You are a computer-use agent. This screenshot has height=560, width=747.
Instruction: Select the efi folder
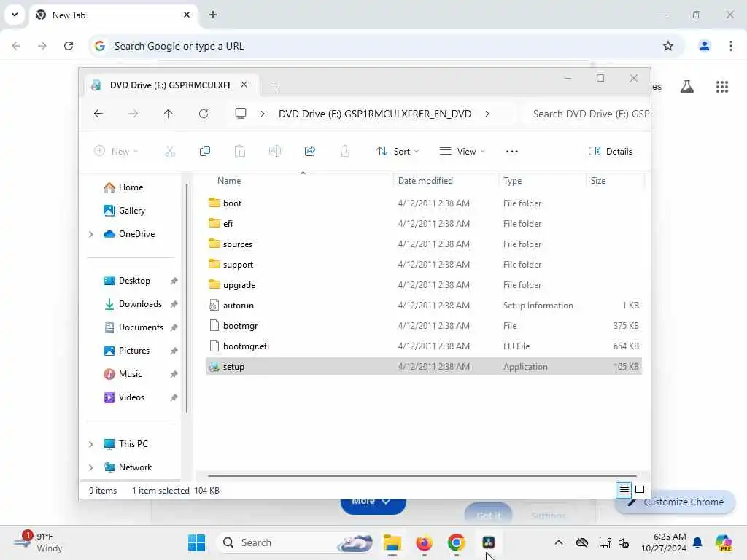click(424, 224)
